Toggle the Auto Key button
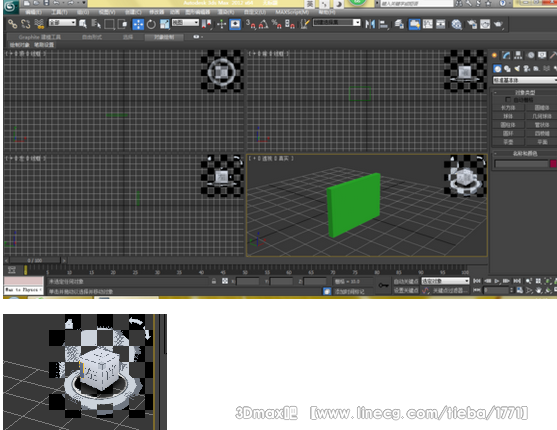This screenshot has height=430, width=557. (x=406, y=281)
